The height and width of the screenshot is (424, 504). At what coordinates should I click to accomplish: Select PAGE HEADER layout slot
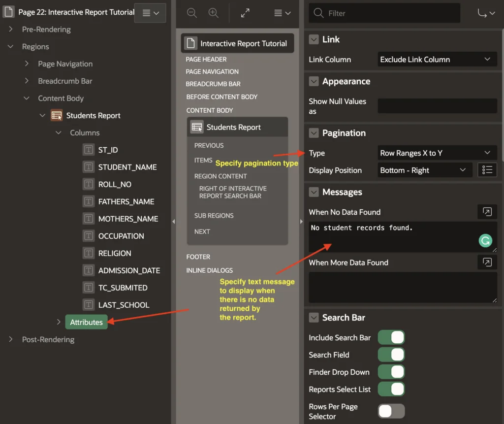pos(206,59)
